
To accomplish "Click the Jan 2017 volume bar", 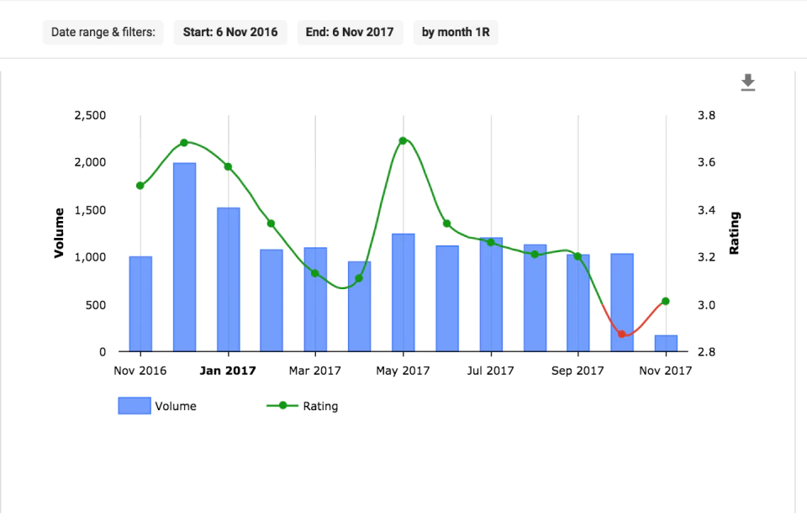I will pyautogui.click(x=229, y=280).
